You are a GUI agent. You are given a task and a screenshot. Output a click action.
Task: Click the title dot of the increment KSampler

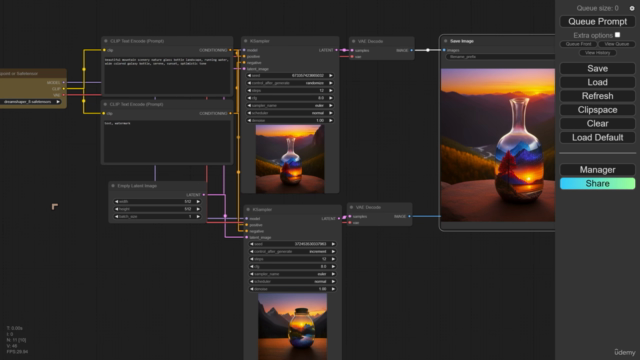(x=248, y=209)
